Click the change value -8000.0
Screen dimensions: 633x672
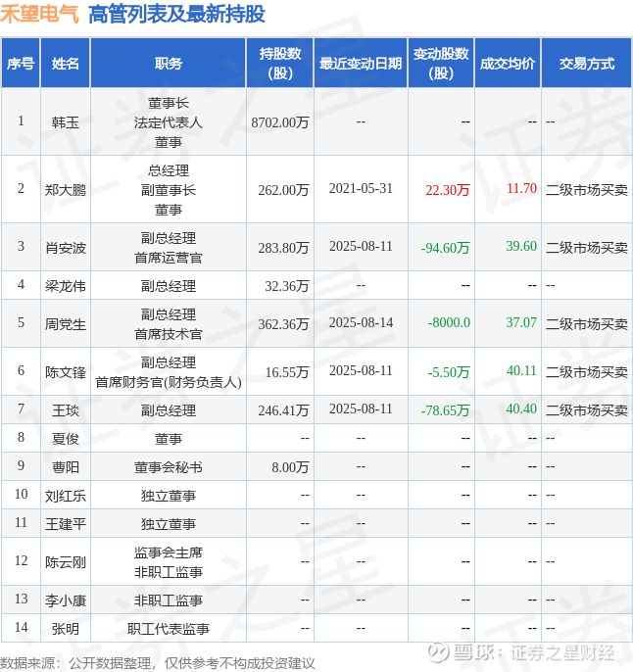click(449, 322)
